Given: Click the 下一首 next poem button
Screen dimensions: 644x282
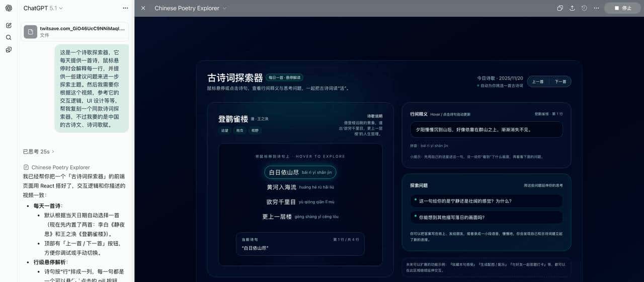Looking at the screenshot, I should pos(560,81).
